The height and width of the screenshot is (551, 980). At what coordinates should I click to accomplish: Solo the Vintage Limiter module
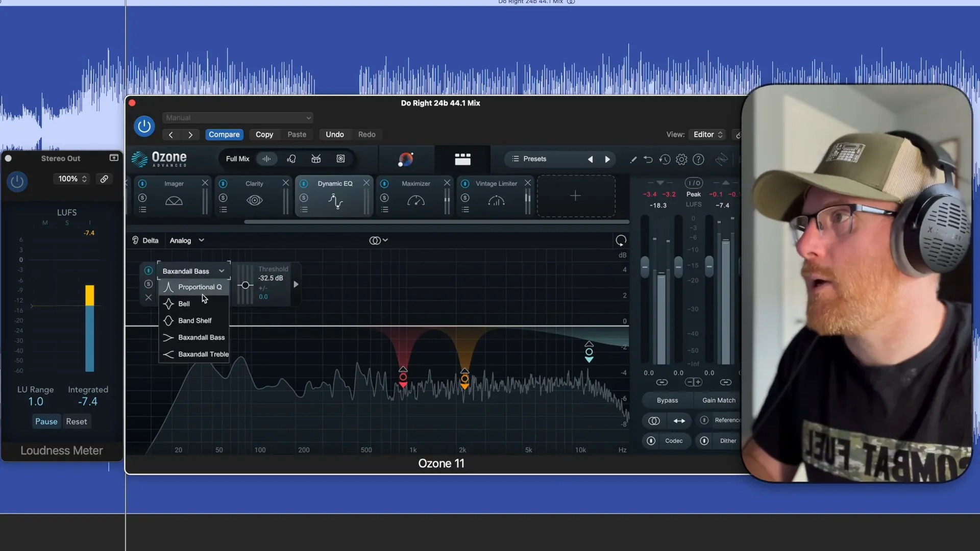[465, 198]
